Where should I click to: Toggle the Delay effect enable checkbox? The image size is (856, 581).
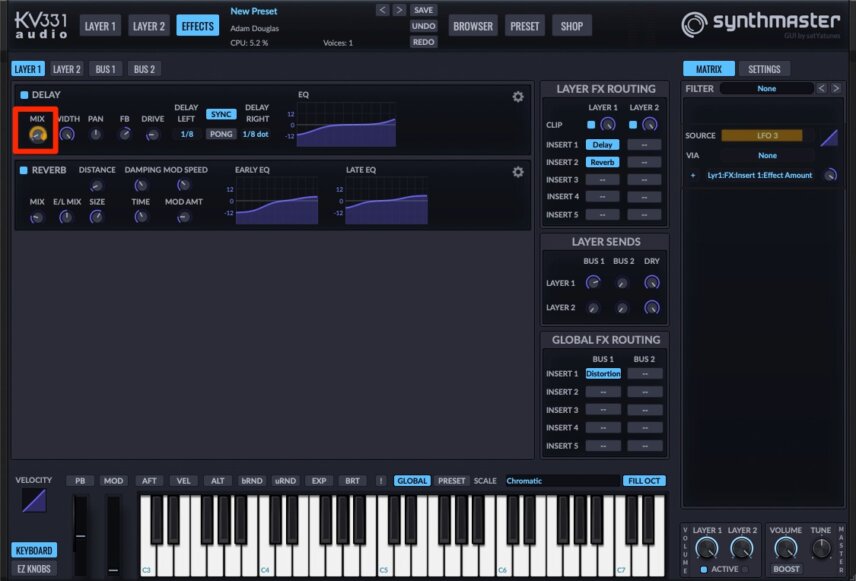click(x=24, y=95)
